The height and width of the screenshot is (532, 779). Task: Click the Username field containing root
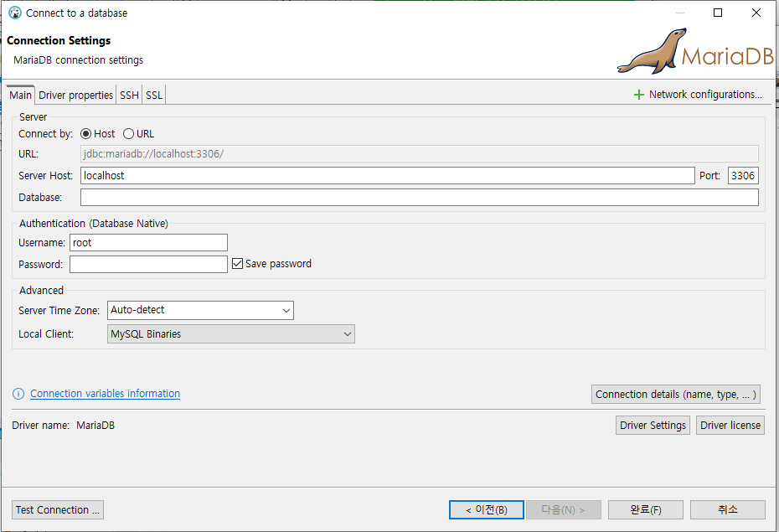coord(148,243)
